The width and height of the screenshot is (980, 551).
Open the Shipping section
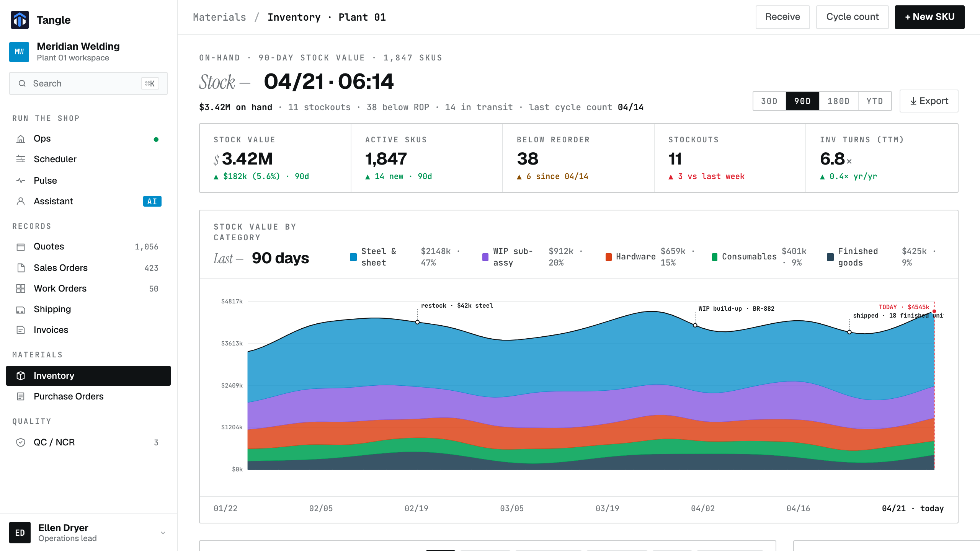tap(88, 309)
